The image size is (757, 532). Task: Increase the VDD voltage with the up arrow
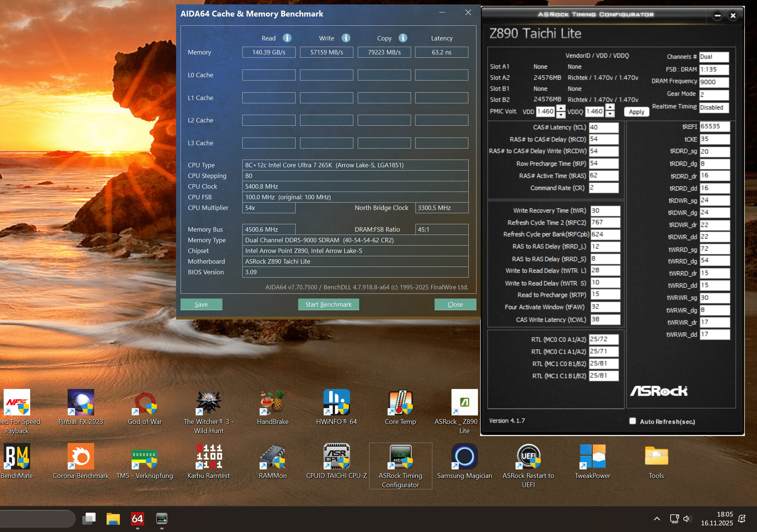pyautogui.click(x=561, y=108)
